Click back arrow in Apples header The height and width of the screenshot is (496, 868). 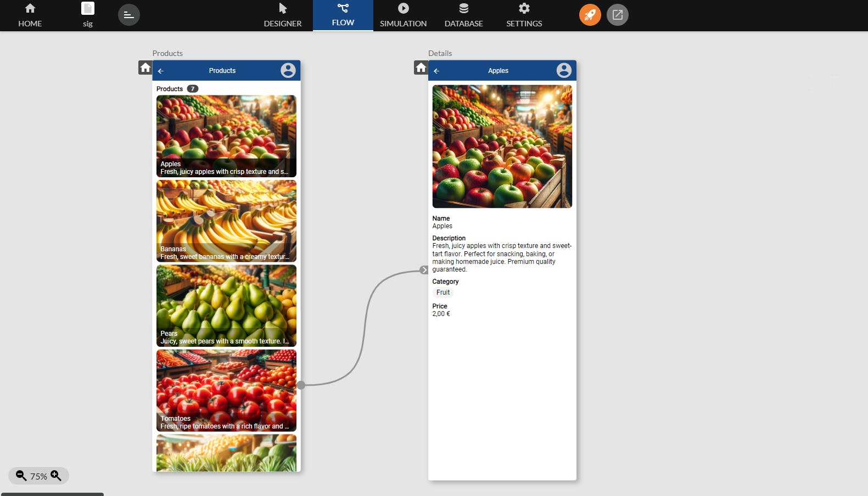click(x=436, y=71)
